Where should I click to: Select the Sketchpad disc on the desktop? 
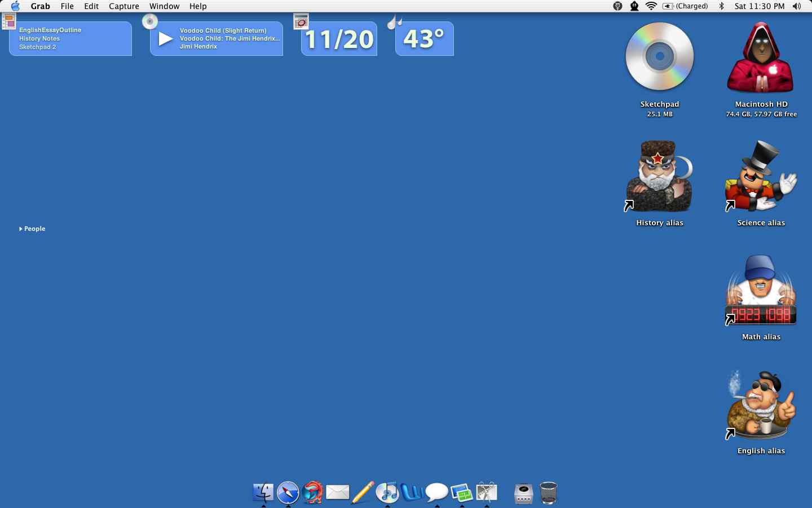[x=660, y=56]
